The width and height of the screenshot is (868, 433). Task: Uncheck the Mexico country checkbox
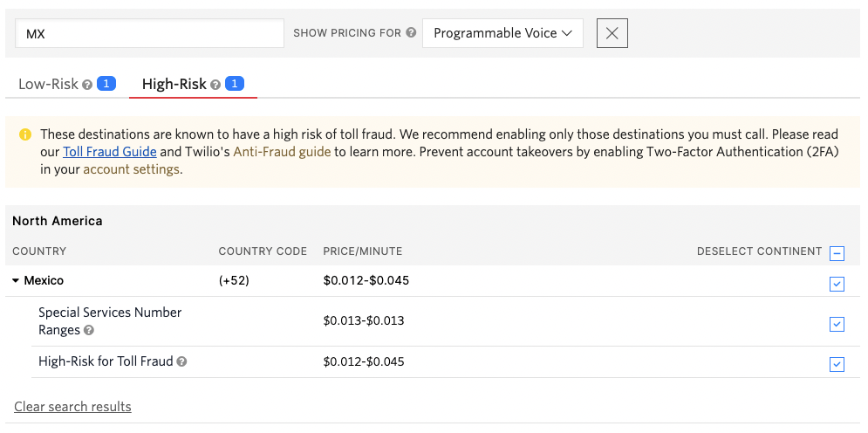tap(837, 284)
